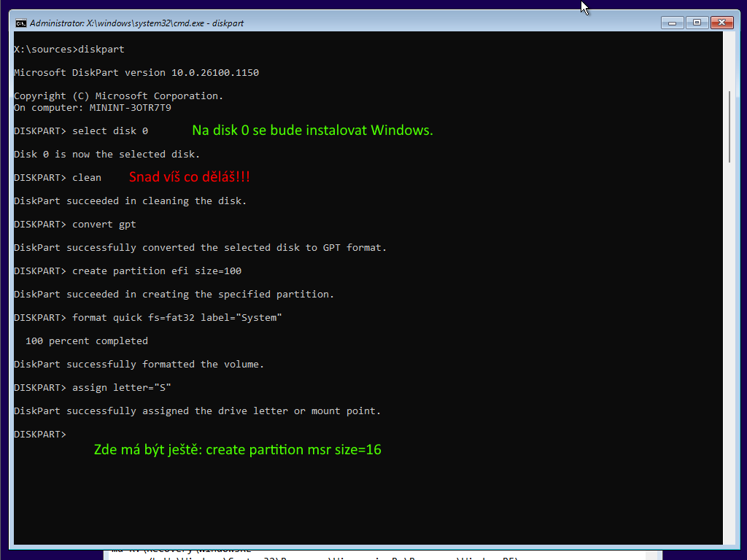Viewport: 747px width, 560px height.
Task: Click 'Disk 0 is now the selected disk.'
Action: pos(107,154)
